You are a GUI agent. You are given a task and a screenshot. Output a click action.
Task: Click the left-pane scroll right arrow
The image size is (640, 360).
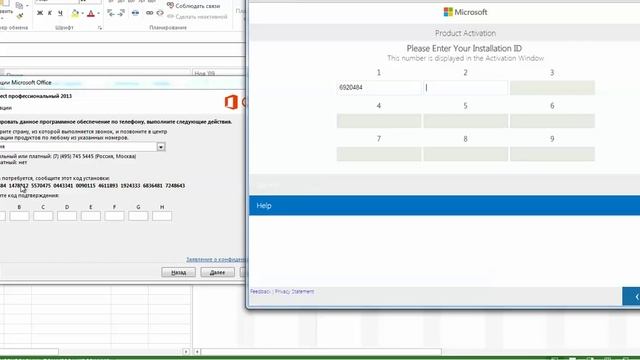pyautogui.click(x=186, y=351)
